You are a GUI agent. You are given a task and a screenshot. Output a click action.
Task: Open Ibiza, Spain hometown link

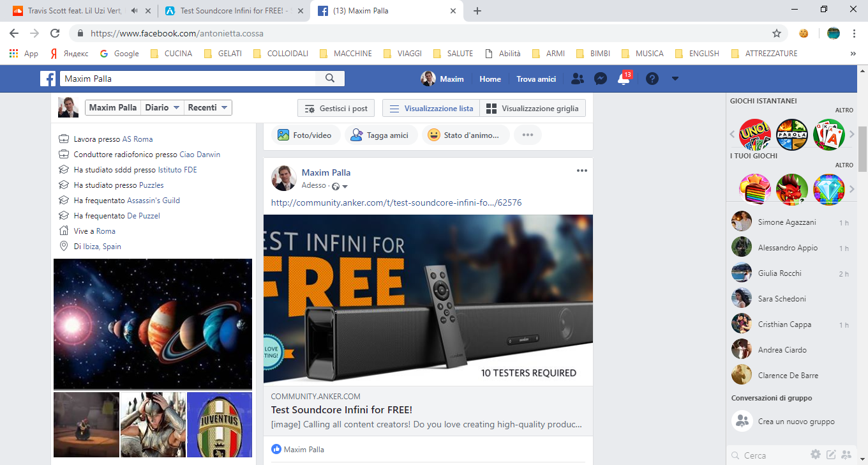point(102,247)
